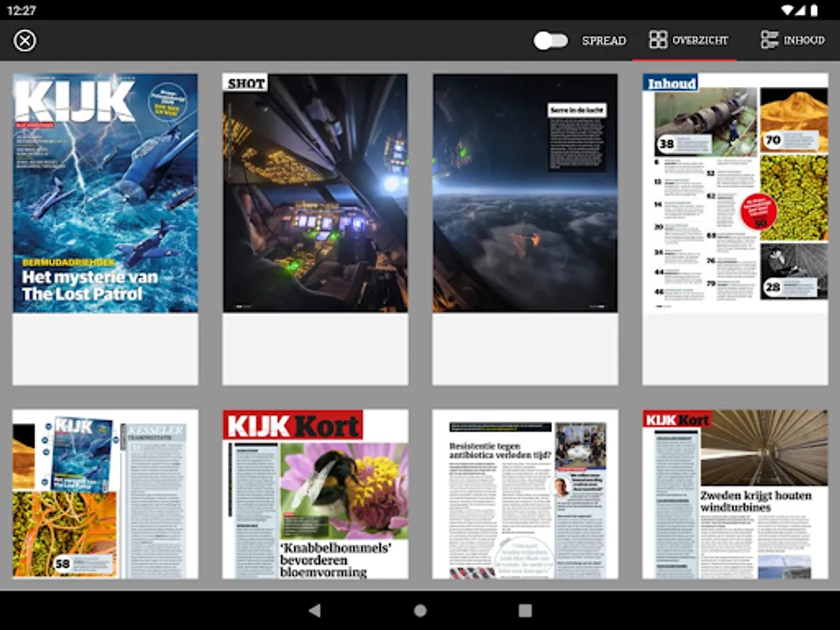This screenshot has width=840, height=630.
Task: Tap the Wi-Fi status icon
Action: [x=787, y=10]
